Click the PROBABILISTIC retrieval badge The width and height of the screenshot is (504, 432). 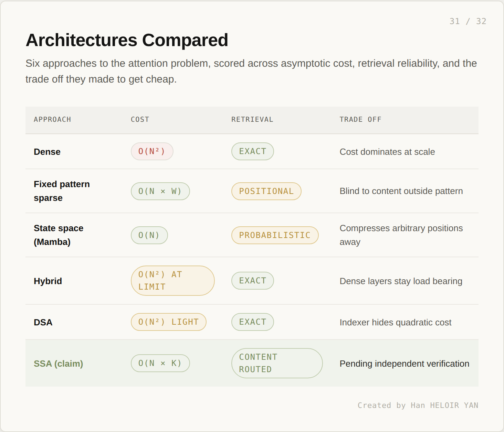click(275, 235)
